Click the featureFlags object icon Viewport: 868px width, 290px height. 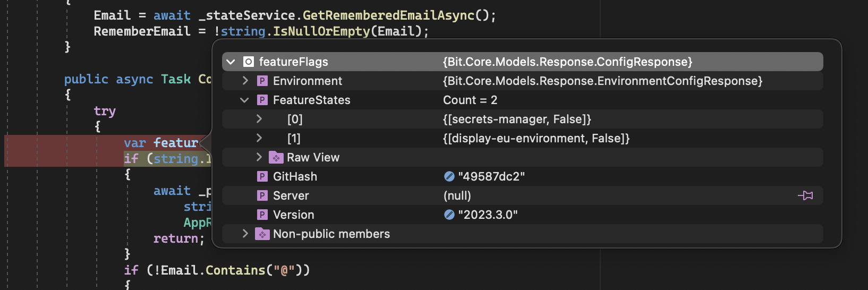249,62
